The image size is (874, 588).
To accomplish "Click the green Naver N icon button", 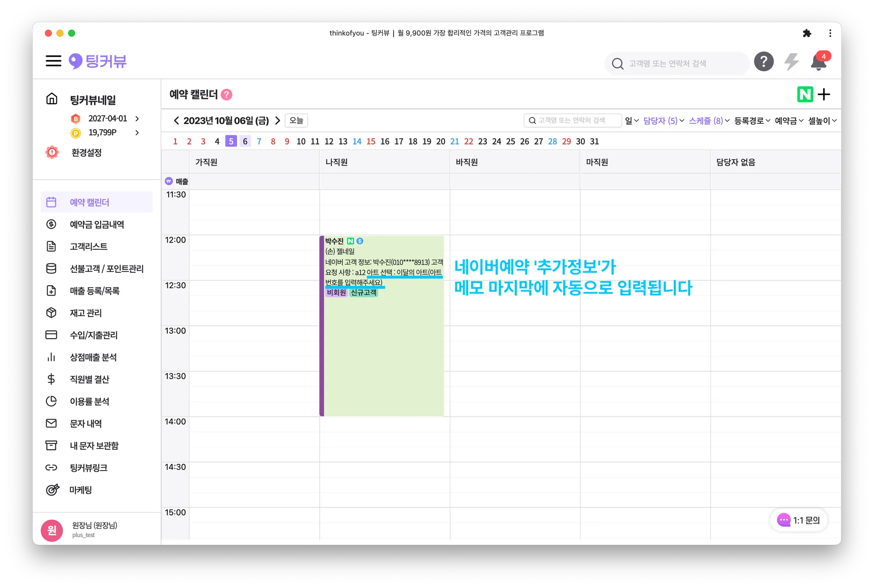I will (805, 94).
